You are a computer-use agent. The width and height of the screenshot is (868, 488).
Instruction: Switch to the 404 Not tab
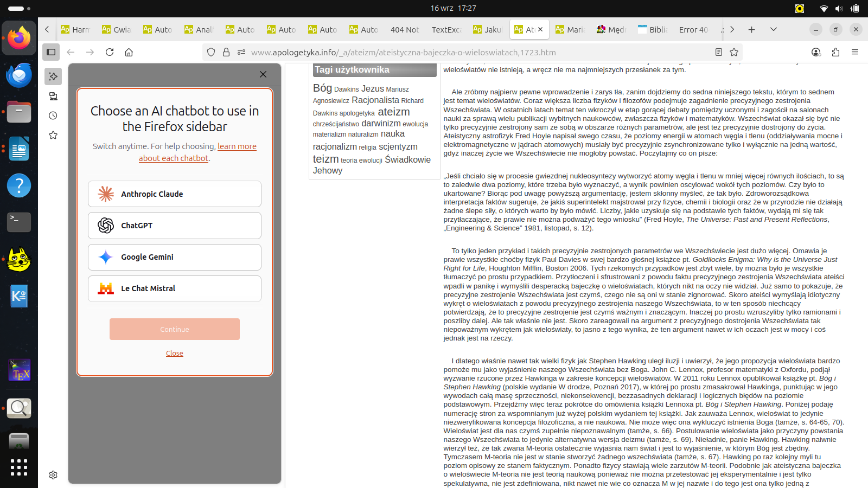(405, 30)
